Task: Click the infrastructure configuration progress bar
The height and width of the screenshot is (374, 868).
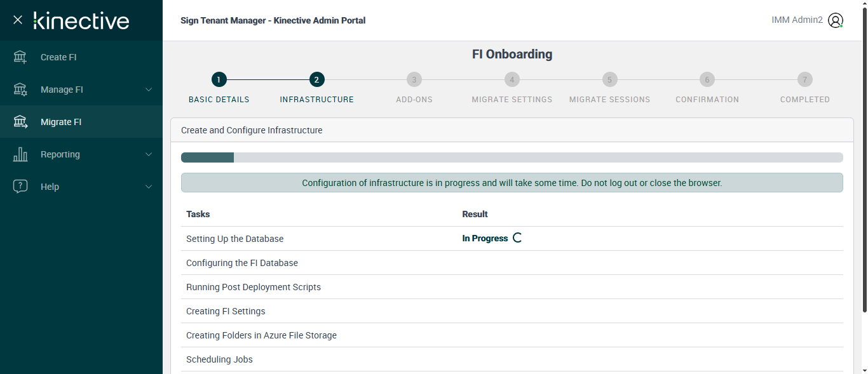Action: 512,157
